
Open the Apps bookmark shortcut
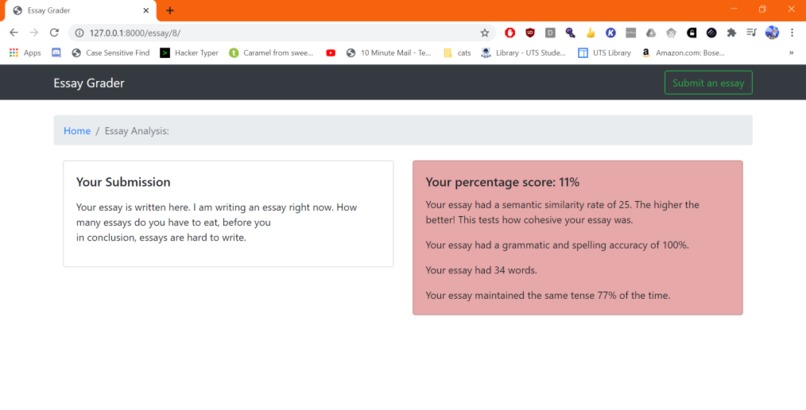click(25, 53)
